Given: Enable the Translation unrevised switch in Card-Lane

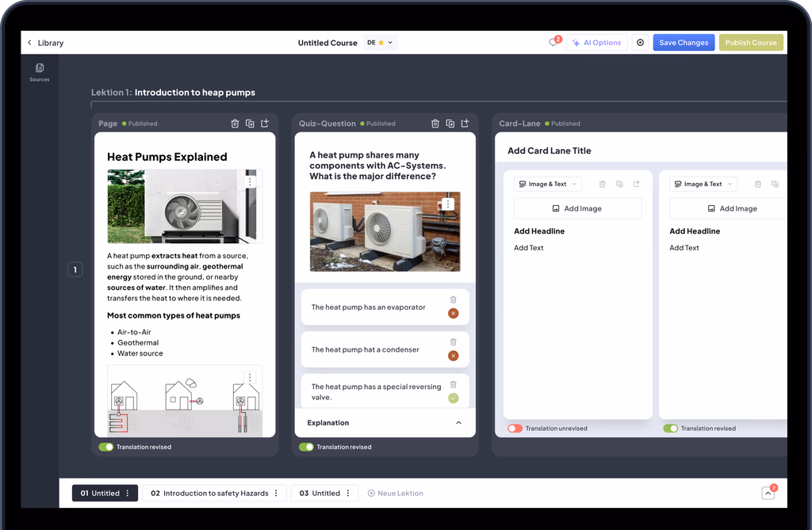Looking at the screenshot, I should [515, 429].
